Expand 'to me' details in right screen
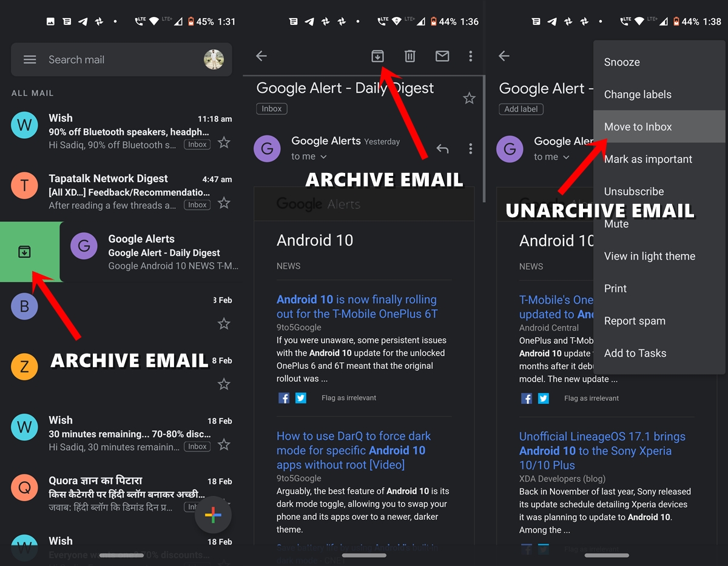The image size is (728, 566). click(x=551, y=157)
